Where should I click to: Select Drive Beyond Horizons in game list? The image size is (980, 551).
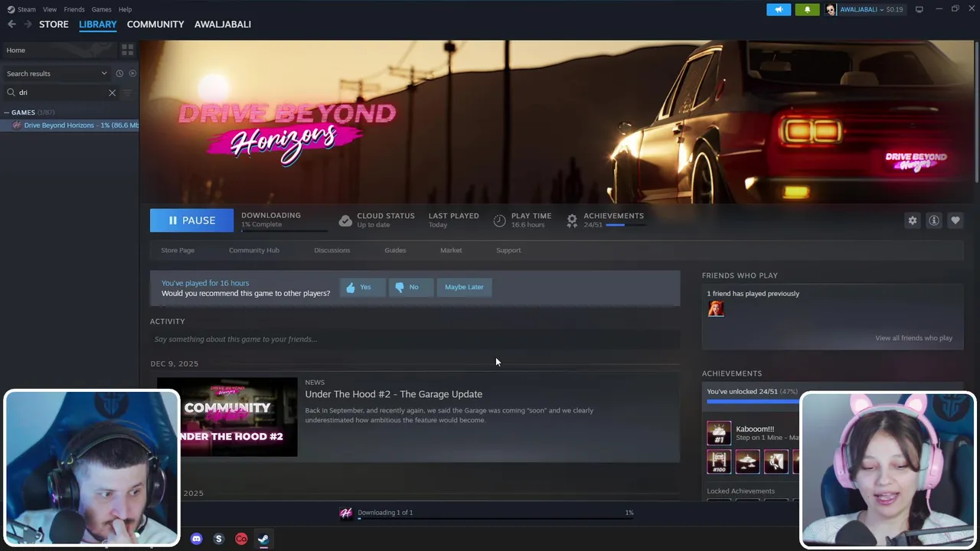(x=70, y=126)
